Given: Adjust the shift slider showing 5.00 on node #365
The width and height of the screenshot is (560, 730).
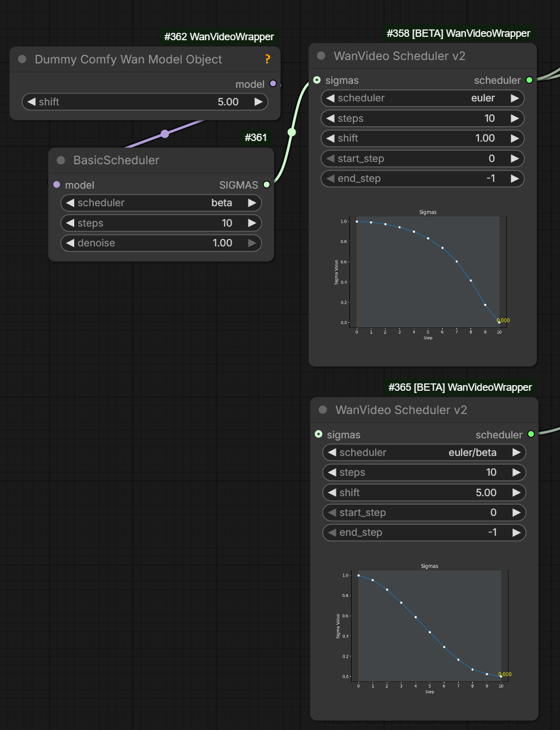Looking at the screenshot, I should point(424,492).
